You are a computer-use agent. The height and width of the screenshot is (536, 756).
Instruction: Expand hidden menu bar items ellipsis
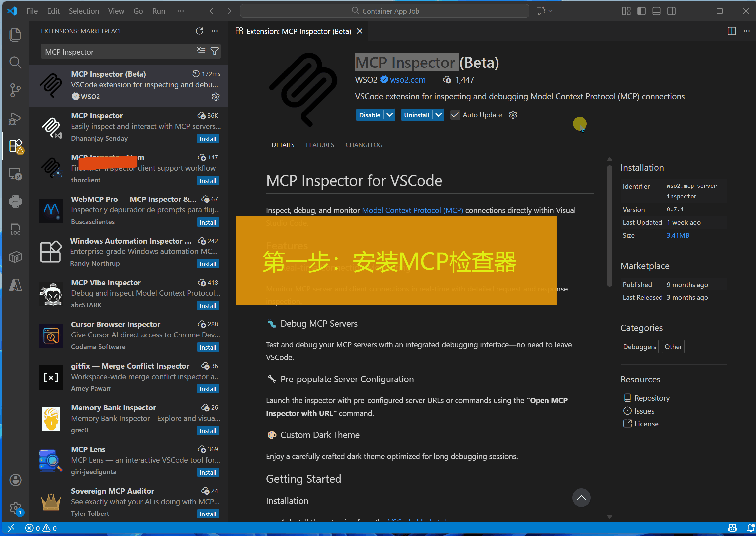click(x=180, y=11)
